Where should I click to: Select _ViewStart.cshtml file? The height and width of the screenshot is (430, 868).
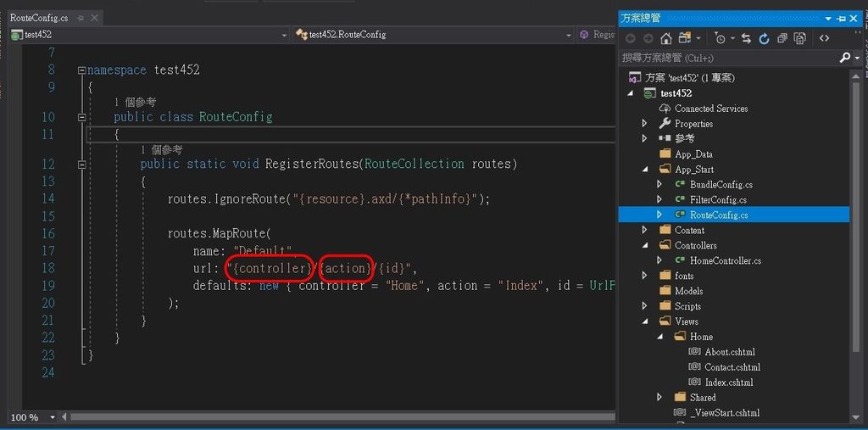(725, 413)
